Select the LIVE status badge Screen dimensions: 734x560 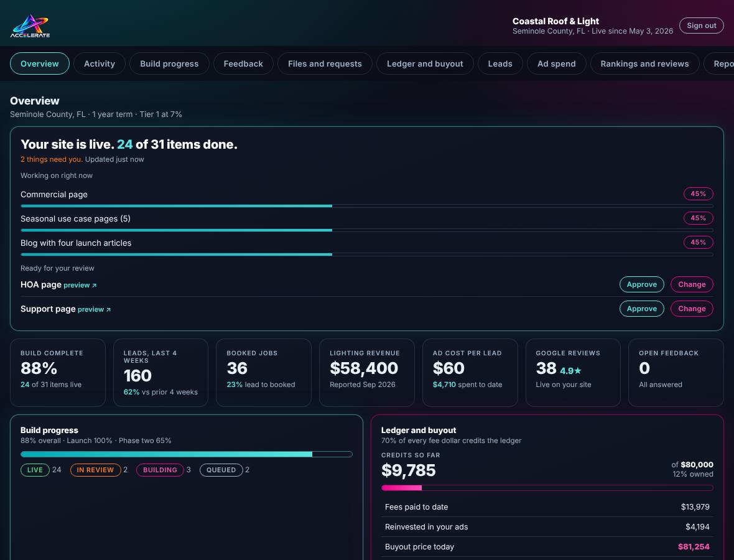click(x=35, y=470)
